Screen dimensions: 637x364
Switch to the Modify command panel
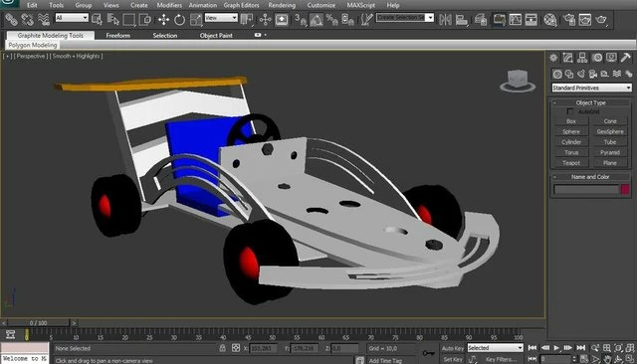coord(568,58)
